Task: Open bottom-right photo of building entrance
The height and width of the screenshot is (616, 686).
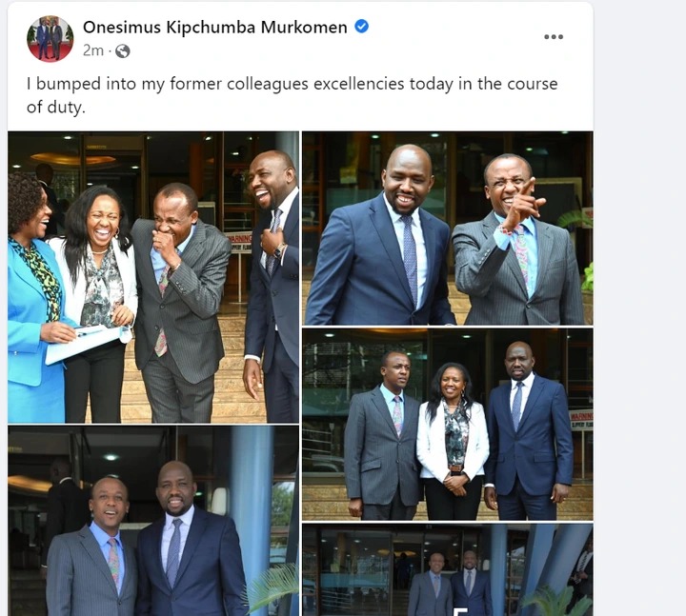Action: click(448, 569)
